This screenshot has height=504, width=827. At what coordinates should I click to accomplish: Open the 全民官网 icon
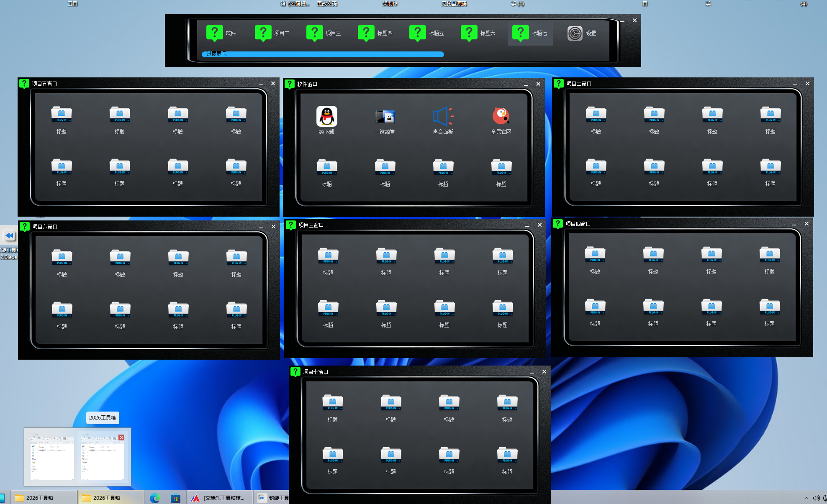click(501, 116)
